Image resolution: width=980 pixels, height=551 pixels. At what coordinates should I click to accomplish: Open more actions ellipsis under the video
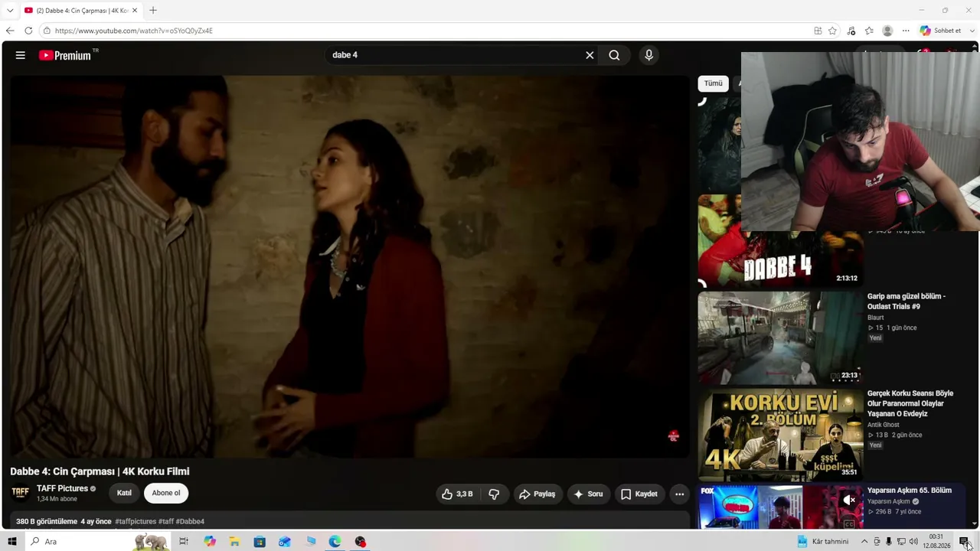pos(679,494)
